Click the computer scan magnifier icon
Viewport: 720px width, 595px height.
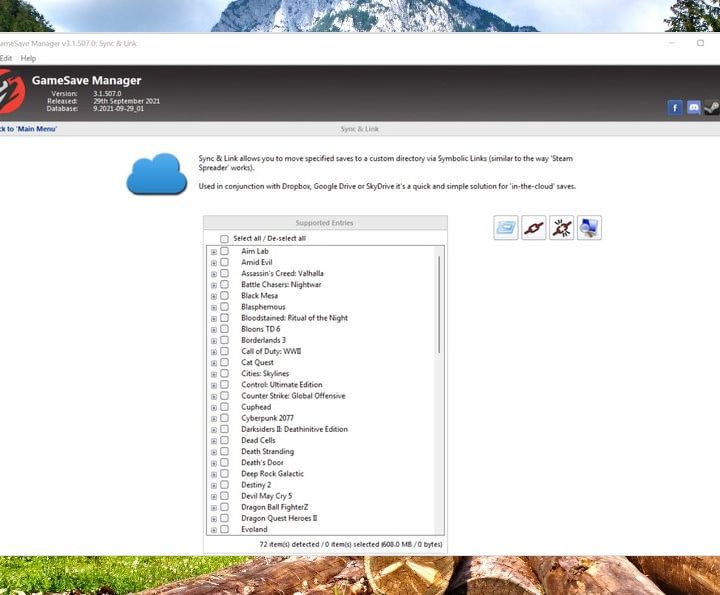589,228
